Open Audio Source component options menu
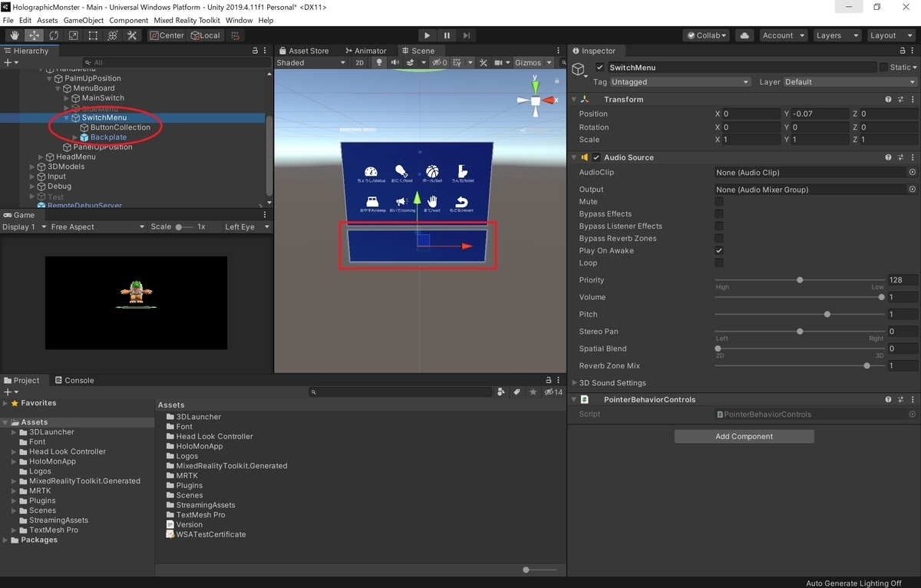921x588 pixels. click(912, 157)
